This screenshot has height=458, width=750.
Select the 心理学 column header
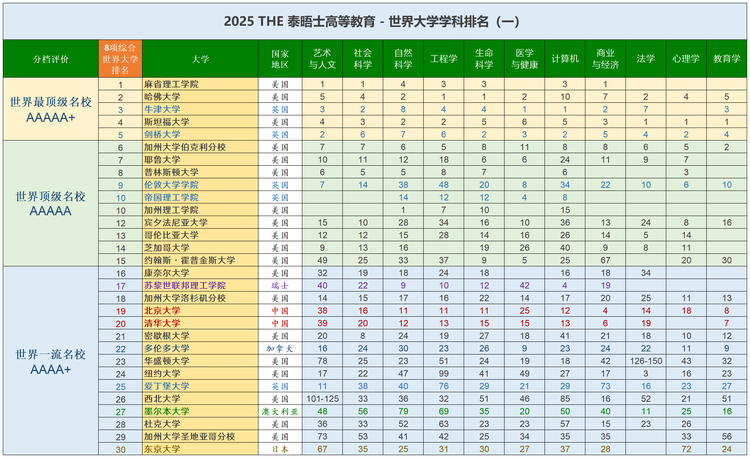686,59
